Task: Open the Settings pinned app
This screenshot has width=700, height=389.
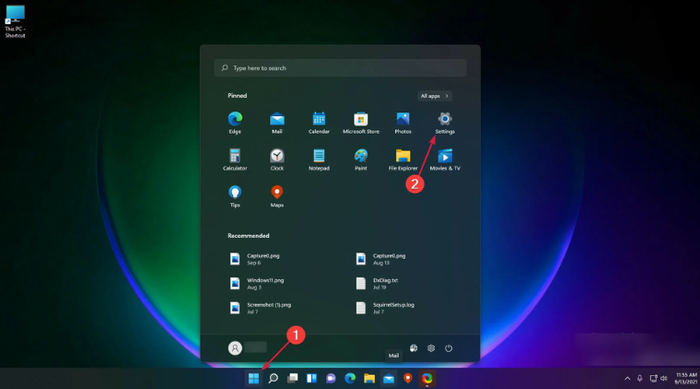Action: (445, 123)
